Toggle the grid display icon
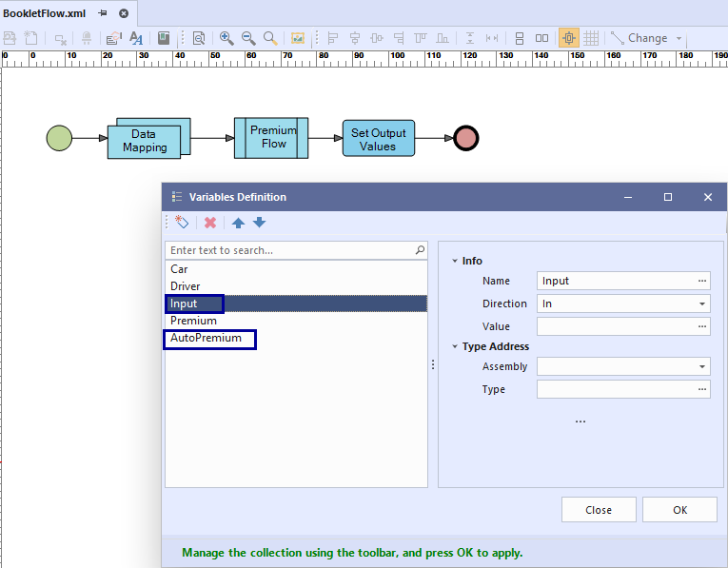 [591, 38]
